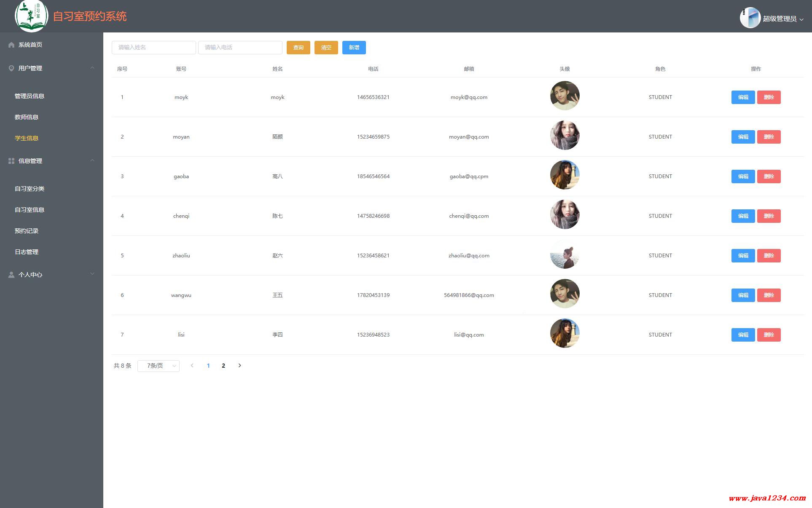Click the avatar in the gaoba row
Image resolution: width=812 pixels, height=508 pixels.
point(565,175)
